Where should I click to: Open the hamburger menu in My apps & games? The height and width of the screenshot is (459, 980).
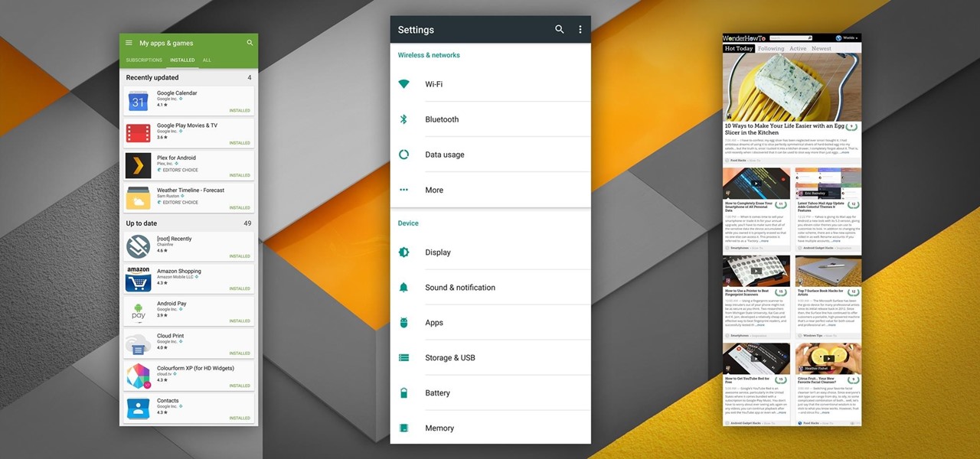click(129, 43)
